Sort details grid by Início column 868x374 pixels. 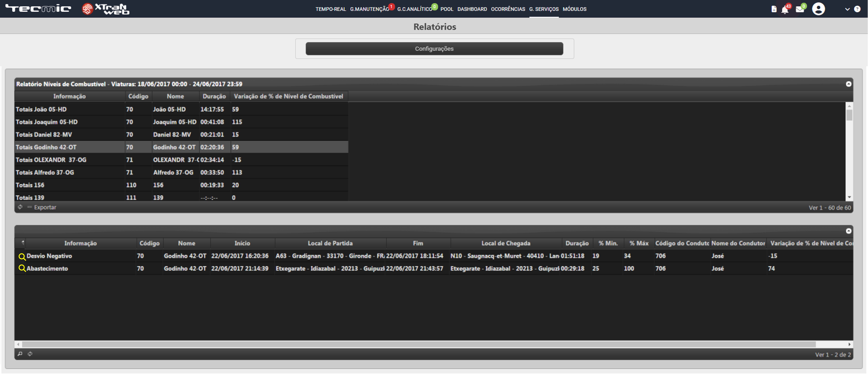click(242, 243)
